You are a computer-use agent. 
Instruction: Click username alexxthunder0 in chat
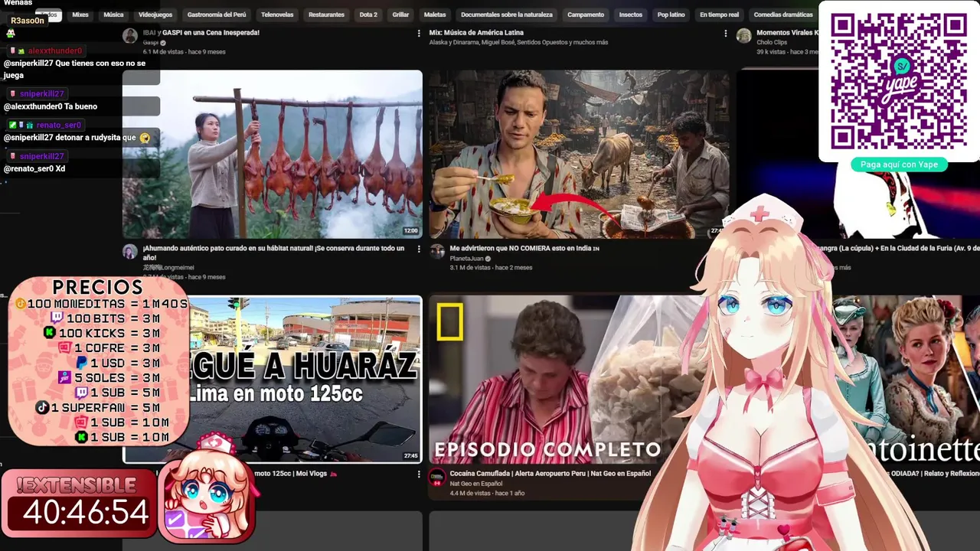(54, 51)
